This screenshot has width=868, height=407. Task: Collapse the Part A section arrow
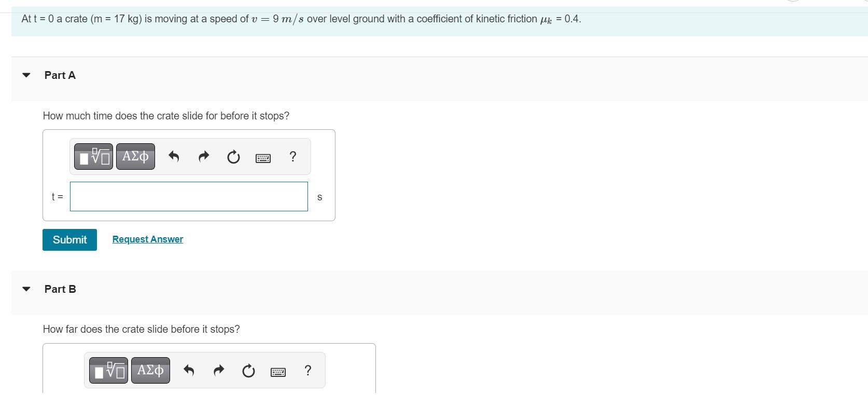(x=26, y=75)
